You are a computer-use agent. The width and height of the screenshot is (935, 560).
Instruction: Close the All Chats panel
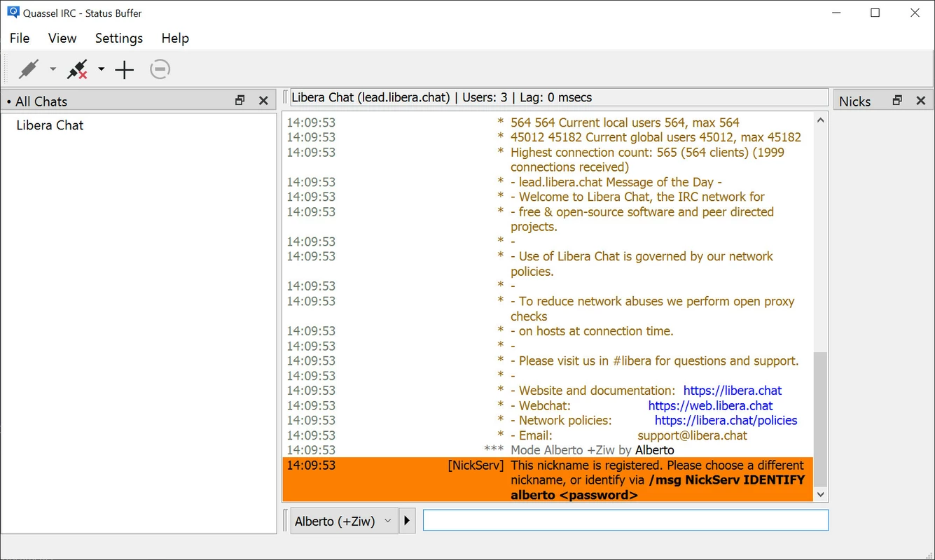tap(263, 101)
